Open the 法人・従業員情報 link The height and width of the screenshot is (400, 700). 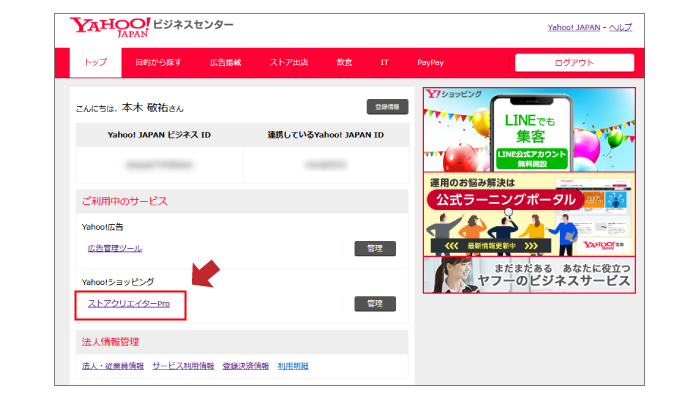tap(113, 366)
